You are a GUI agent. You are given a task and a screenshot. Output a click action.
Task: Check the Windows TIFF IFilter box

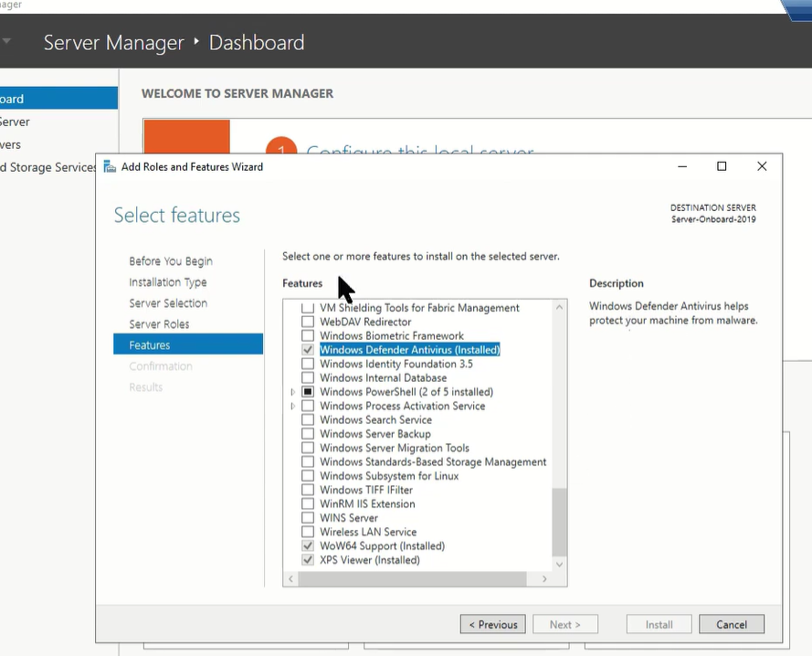coord(308,490)
